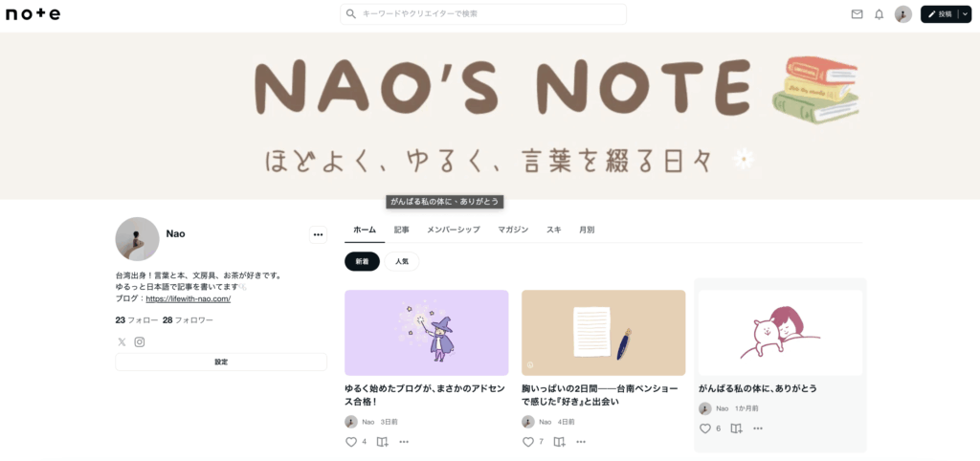
Task: Open the X (Twitter) profile icon
Action: [122, 341]
